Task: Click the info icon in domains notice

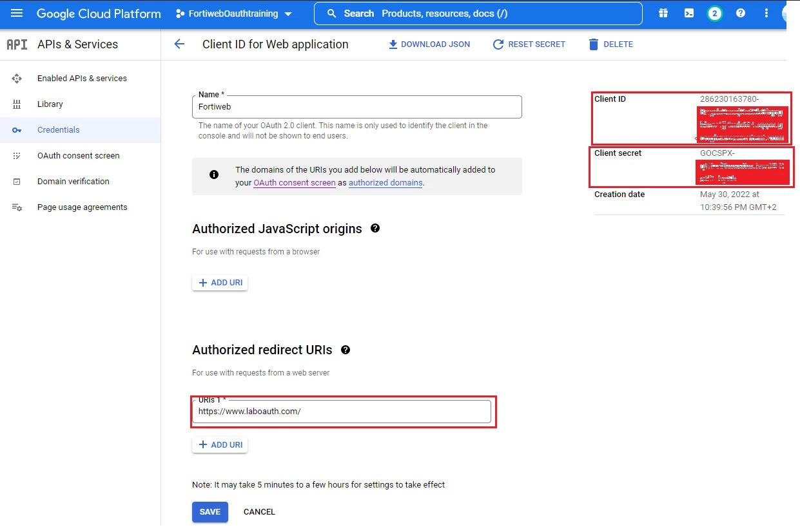Action: coord(214,175)
